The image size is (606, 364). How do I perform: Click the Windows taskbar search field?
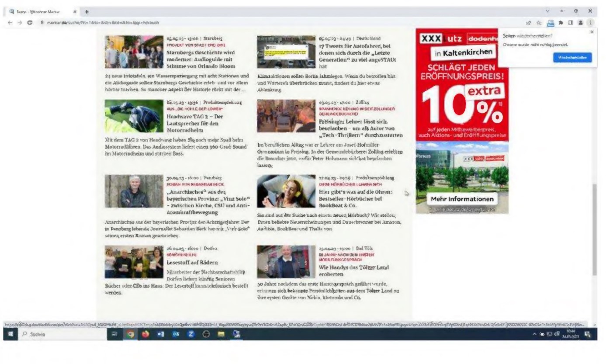click(57, 335)
